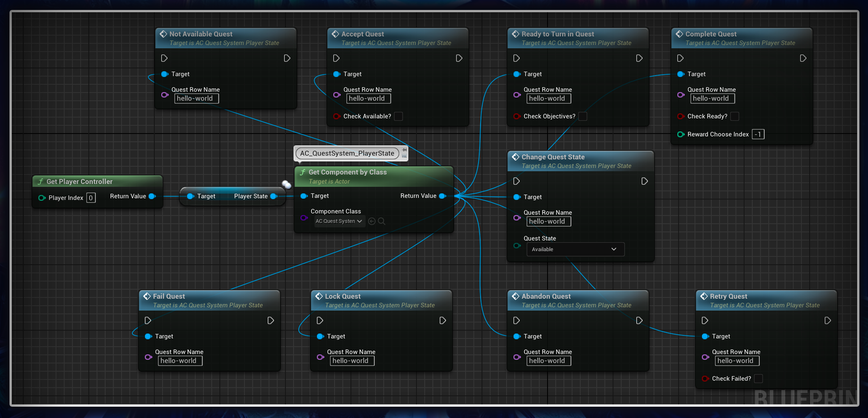Enable Check Failed? on Retry Quest

pos(759,379)
